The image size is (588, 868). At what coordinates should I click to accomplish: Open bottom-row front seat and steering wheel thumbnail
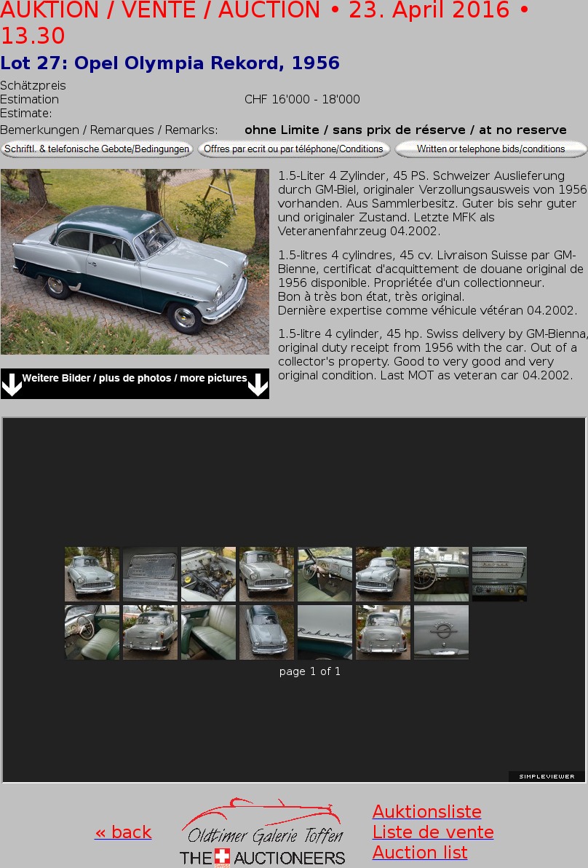coord(92,632)
